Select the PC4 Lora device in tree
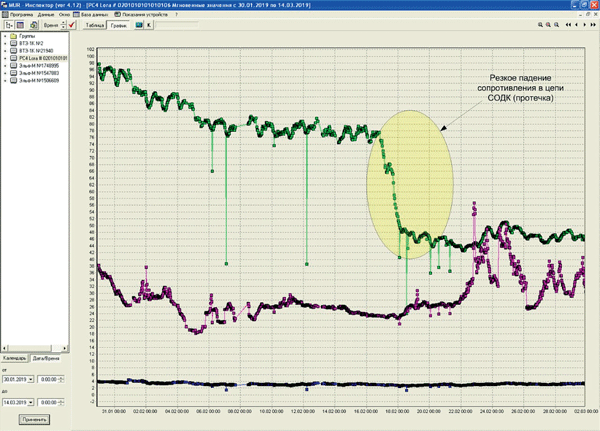Image resolution: width=600 pixels, height=431 pixels. tap(43, 58)
